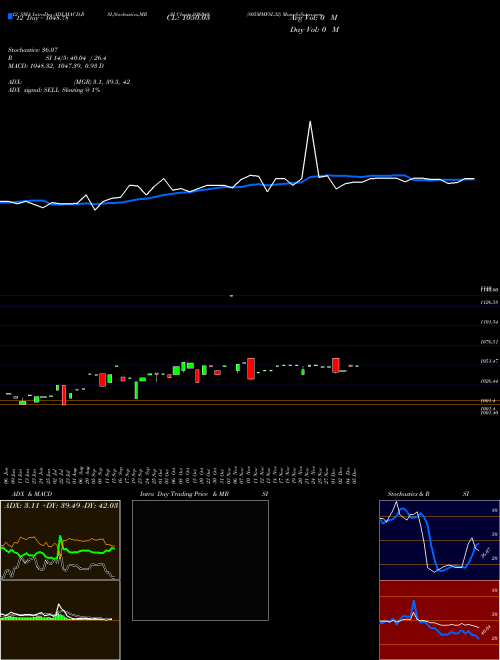
Task: Click the empty Intra Day Trading Price chart box
Action: pos(200,560)
